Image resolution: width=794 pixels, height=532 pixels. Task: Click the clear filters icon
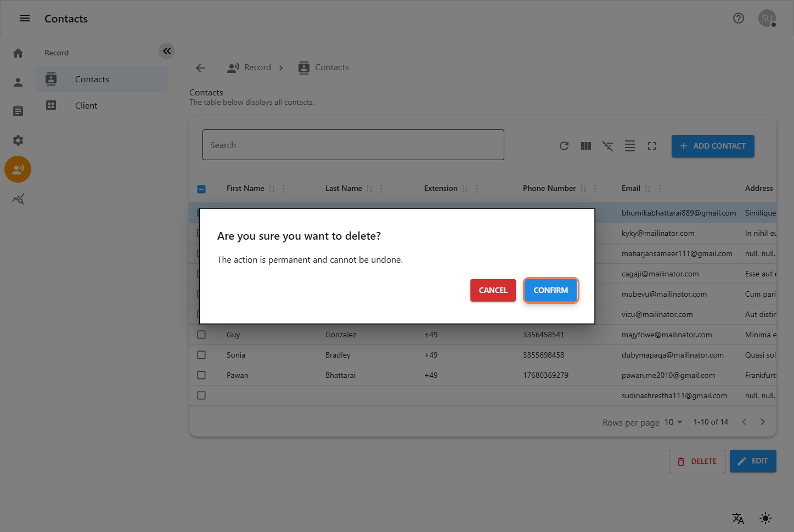click(607, 146)
